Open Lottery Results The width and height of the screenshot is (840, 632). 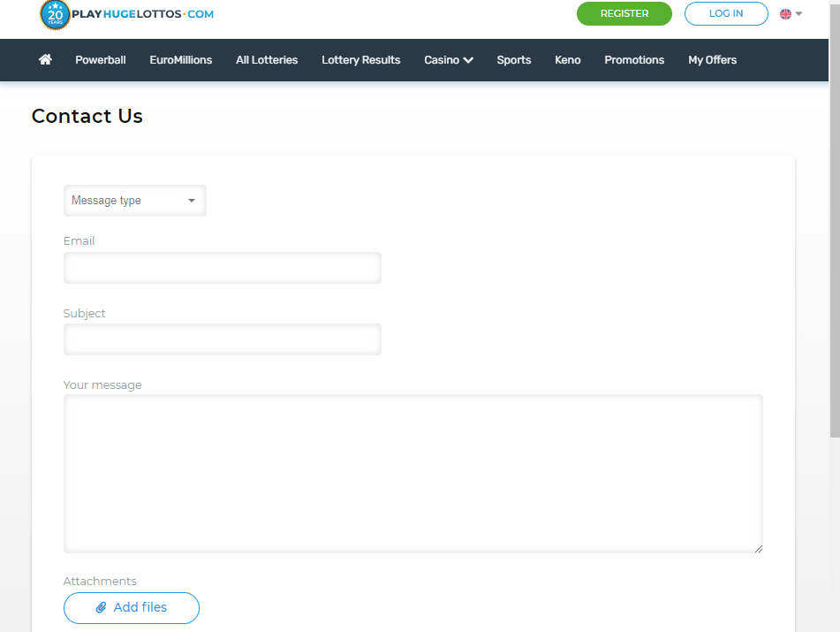(361, 60)
